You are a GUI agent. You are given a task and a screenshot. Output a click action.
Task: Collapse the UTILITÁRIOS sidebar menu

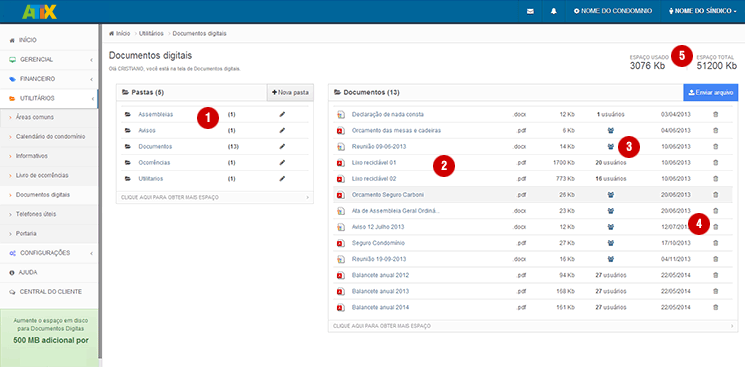coord(49,98)
